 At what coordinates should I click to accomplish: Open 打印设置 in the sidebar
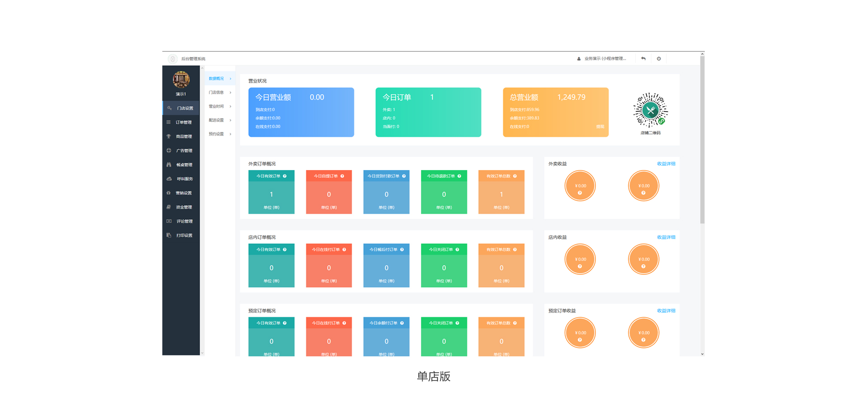click(181, 235)
